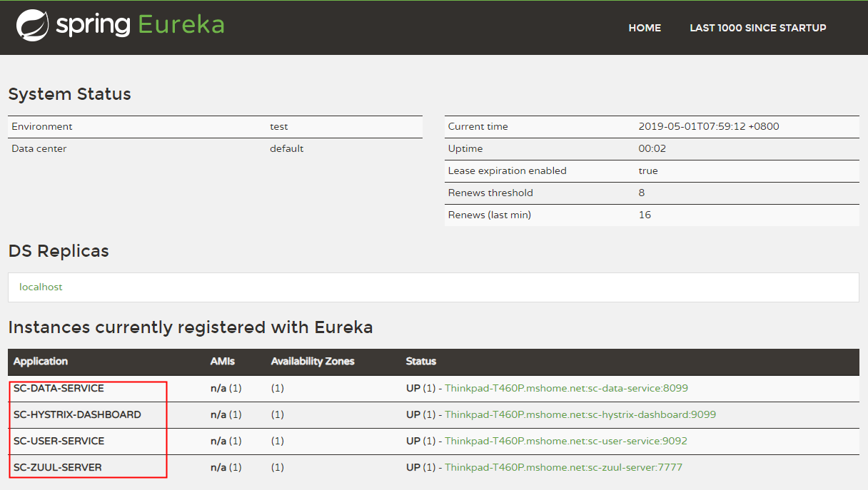Select the Environment value test

coord(279,126)
